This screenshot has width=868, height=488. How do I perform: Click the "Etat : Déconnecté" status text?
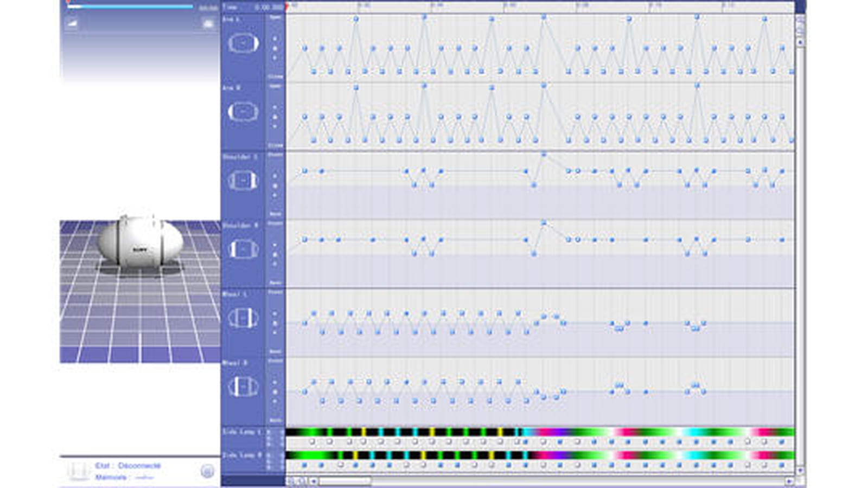(x=128, y=466)
